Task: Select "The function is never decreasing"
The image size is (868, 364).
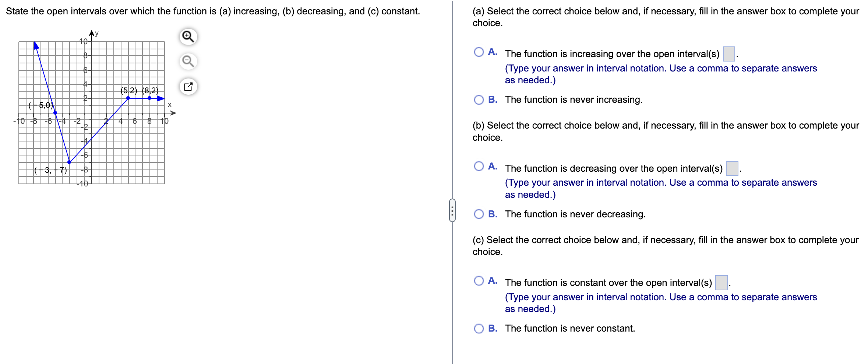Action: (479, 214)
